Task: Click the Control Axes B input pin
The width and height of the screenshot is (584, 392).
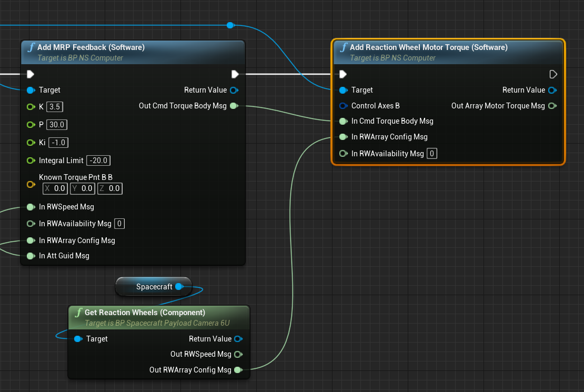Action: click(x=344, y=106)
